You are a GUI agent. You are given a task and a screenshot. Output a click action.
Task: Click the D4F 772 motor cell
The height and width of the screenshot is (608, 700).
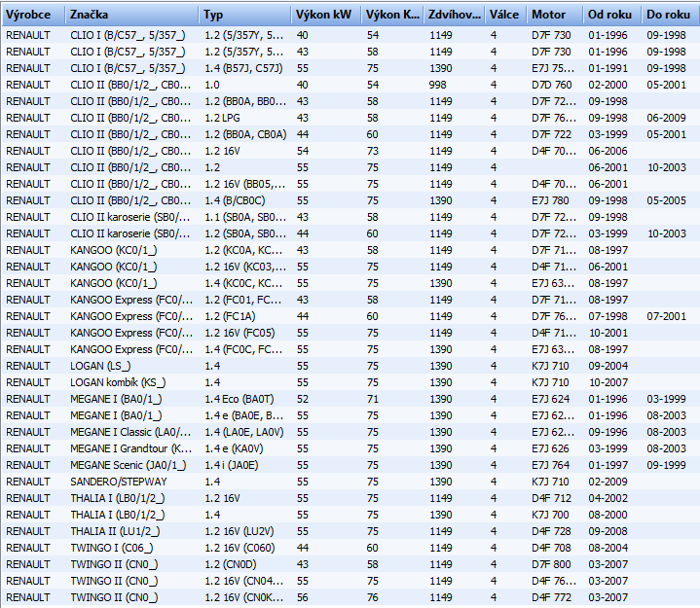tap(551, 596)
